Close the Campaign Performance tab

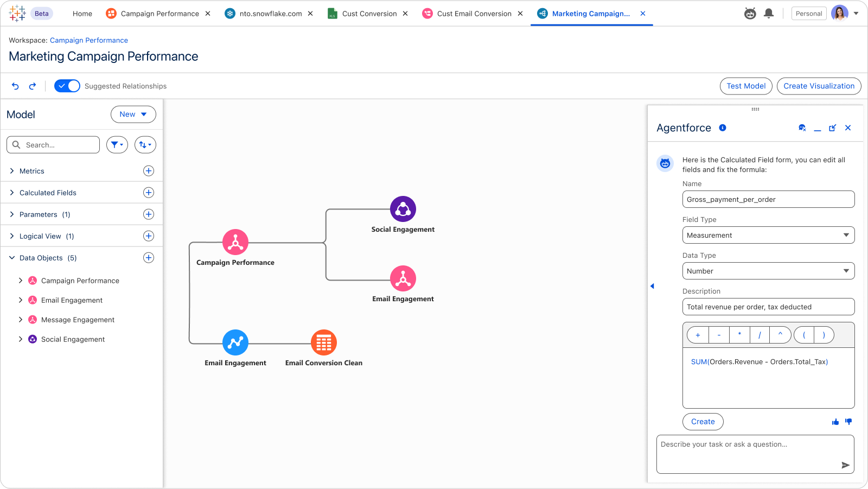click(x=208, y=14)
